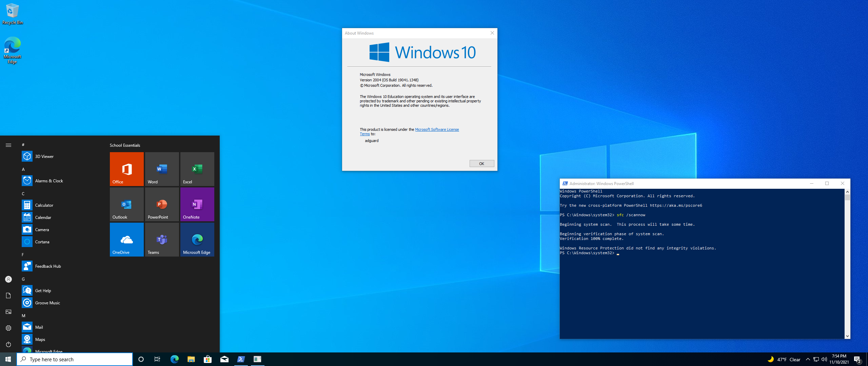The height and width of the screenshot is (366, 868).
Task: Click PowerShell window title bar icon
Action: click(565, 183)
